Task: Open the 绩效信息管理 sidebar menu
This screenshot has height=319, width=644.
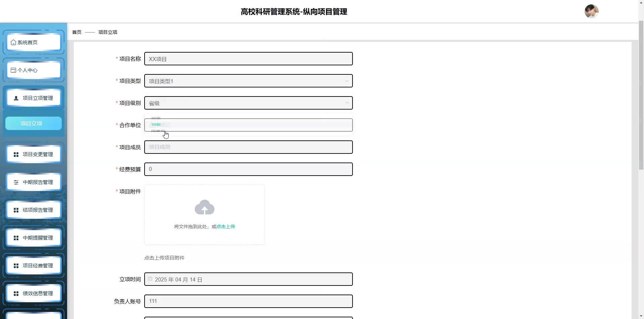Action: [34, 294]
